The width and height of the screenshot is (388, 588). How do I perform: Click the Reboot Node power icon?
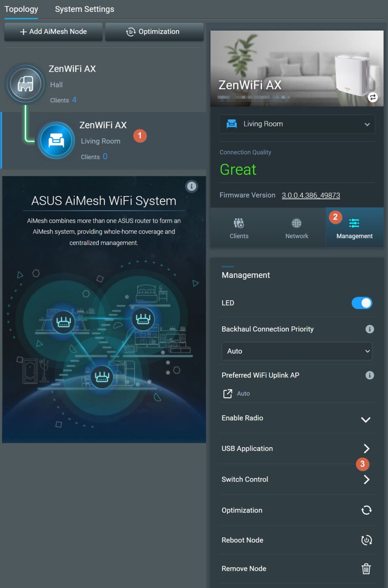tap(366, 540)
